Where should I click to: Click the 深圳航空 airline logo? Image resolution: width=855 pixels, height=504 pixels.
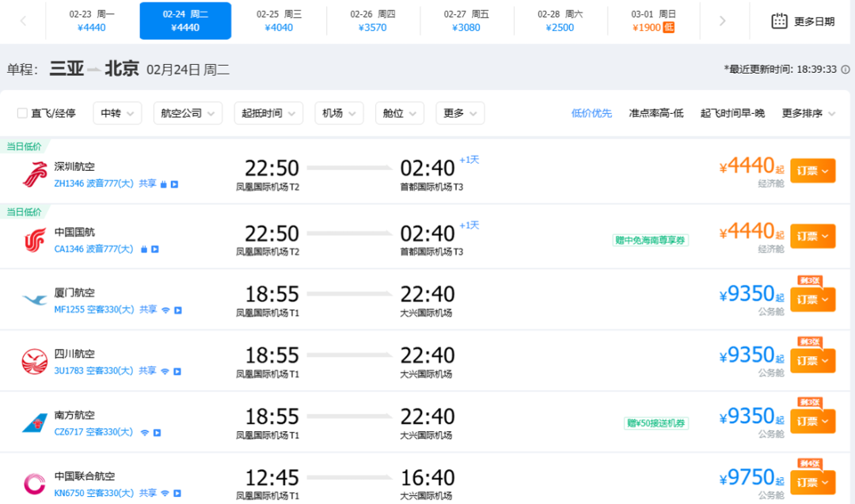34,174
